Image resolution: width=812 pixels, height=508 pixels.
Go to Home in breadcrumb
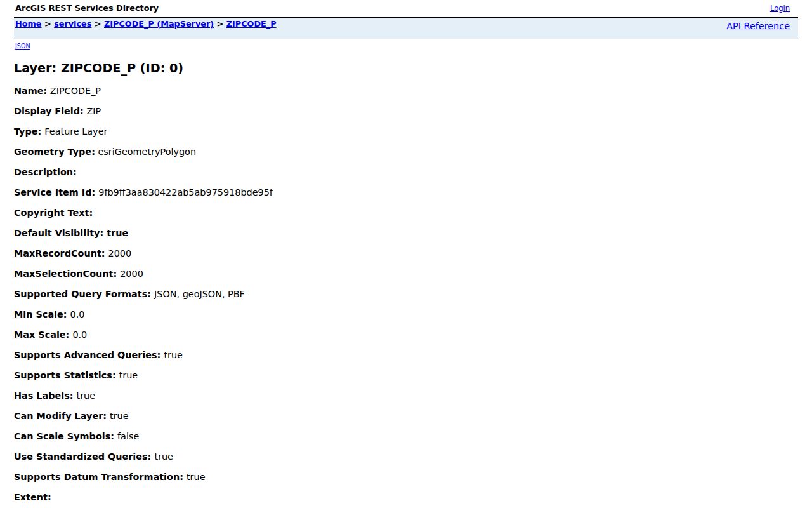29,24
